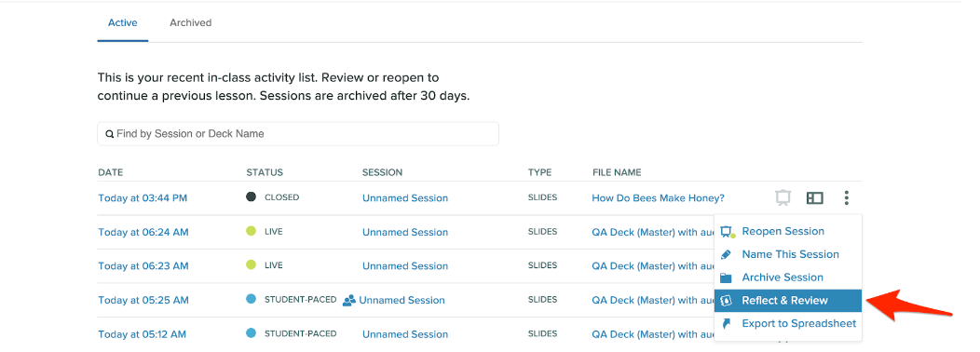
Task: Click the SESSION column header
Action: (x=383, y=172)
